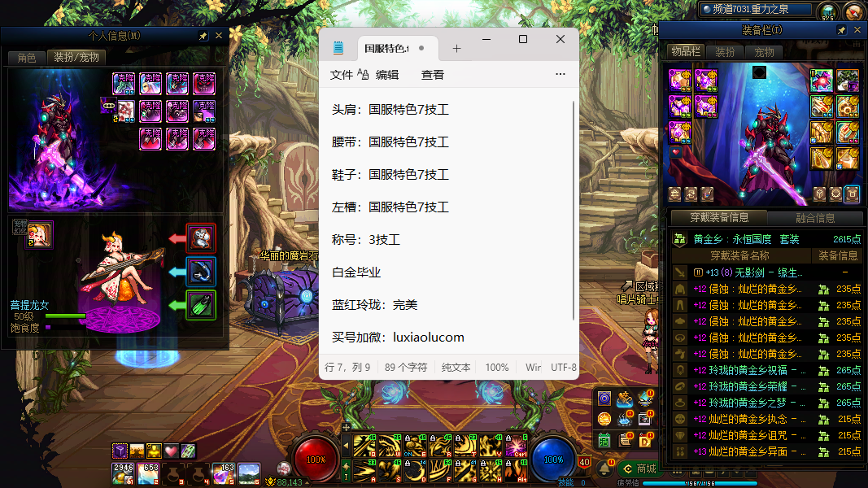The height and width of the screenshot is (488, 868).
Task: Select the green pet equipment slot icon
Action: pos(201,306)
